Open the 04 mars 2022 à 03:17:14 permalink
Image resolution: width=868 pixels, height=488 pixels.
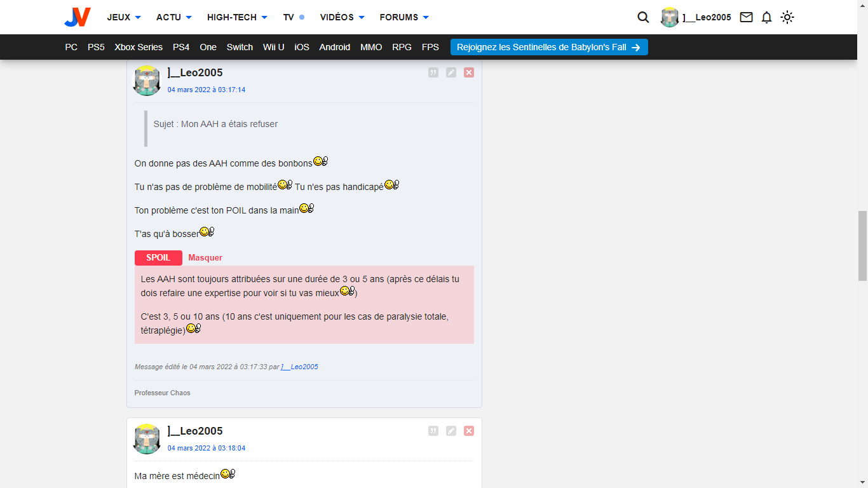point(207,90)
